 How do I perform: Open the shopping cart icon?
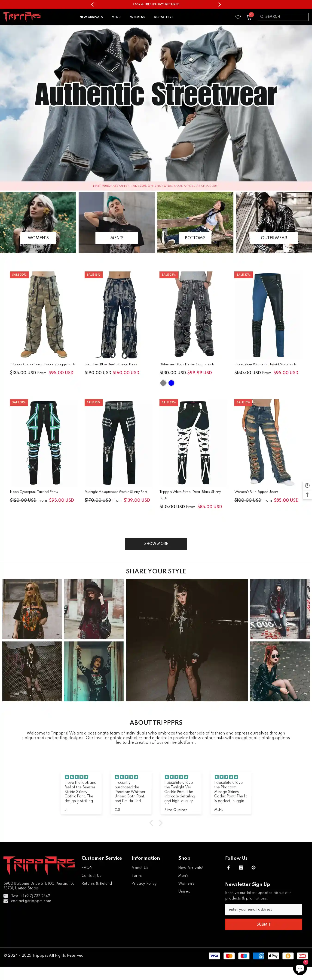coord(249,17)
